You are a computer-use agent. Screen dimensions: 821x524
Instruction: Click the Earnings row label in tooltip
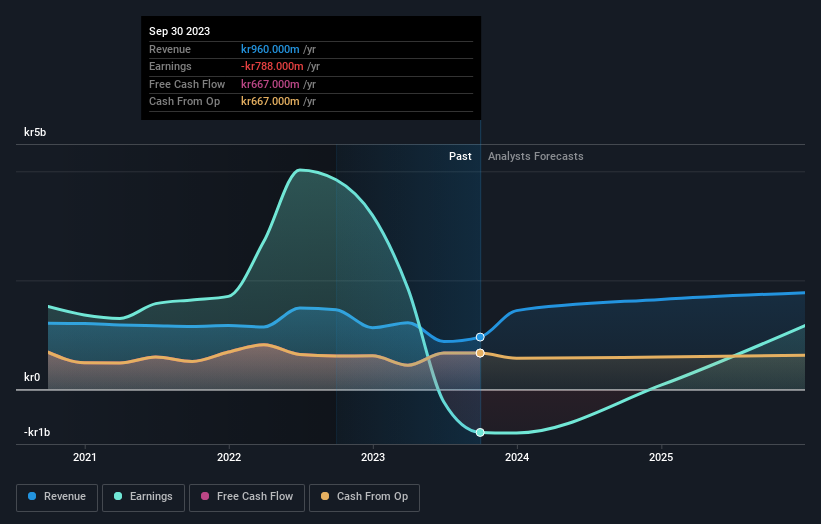pyautogui.click(x=170, y=66)
